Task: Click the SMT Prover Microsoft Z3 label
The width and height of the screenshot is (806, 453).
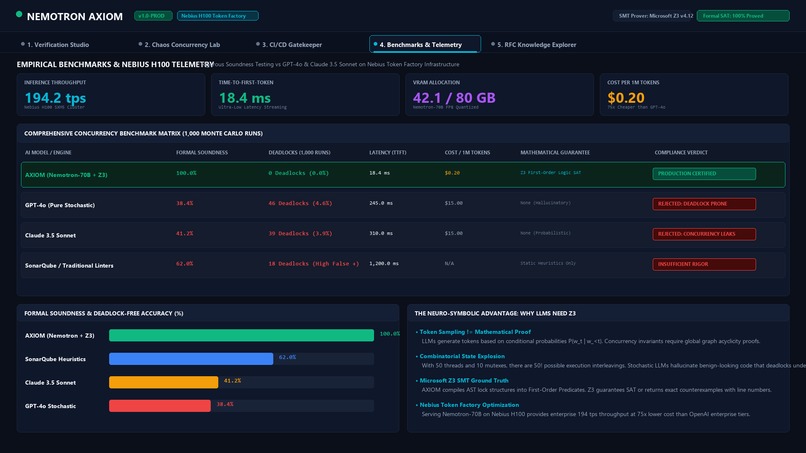Action: click(655, 16)
